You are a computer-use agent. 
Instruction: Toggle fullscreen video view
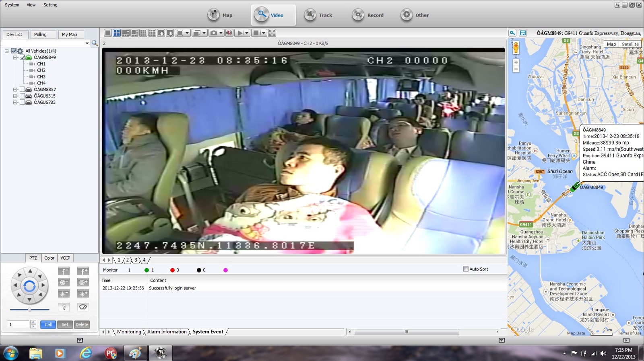point(272,33)
